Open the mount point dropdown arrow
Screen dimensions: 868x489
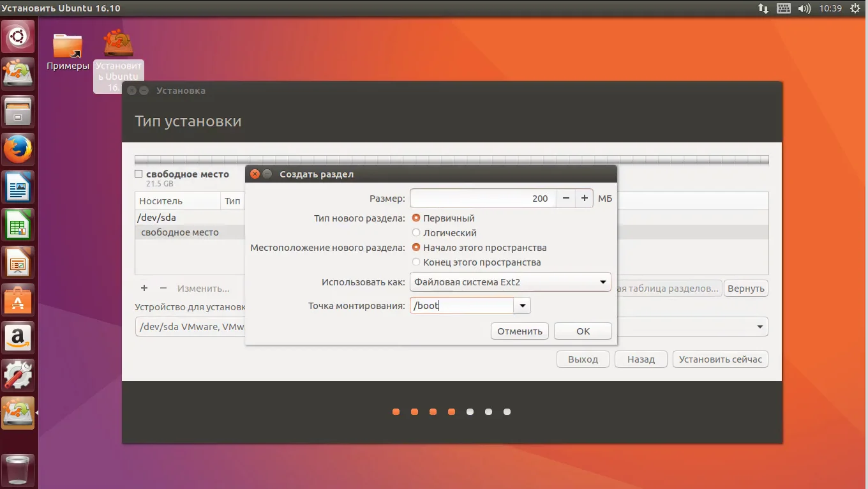523,306
